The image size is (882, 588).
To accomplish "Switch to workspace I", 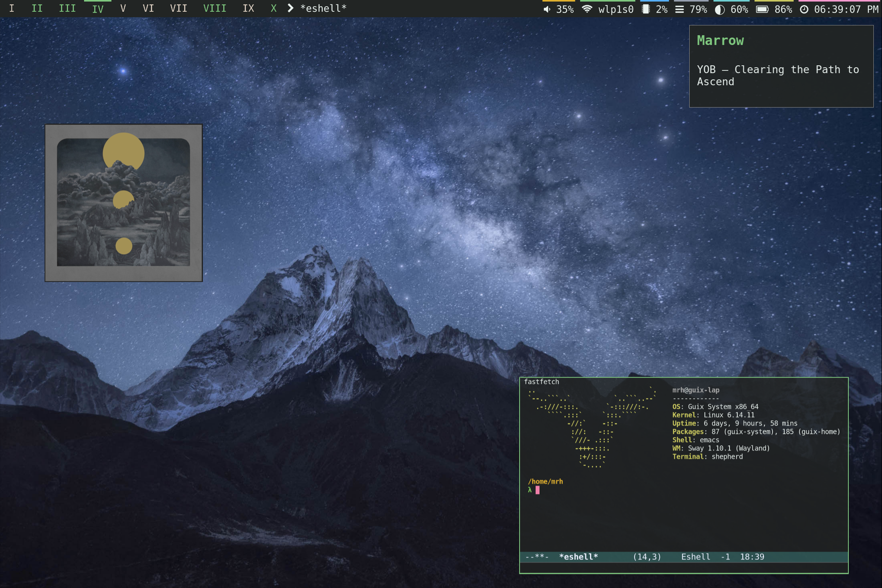I will [x=12, y=9].
